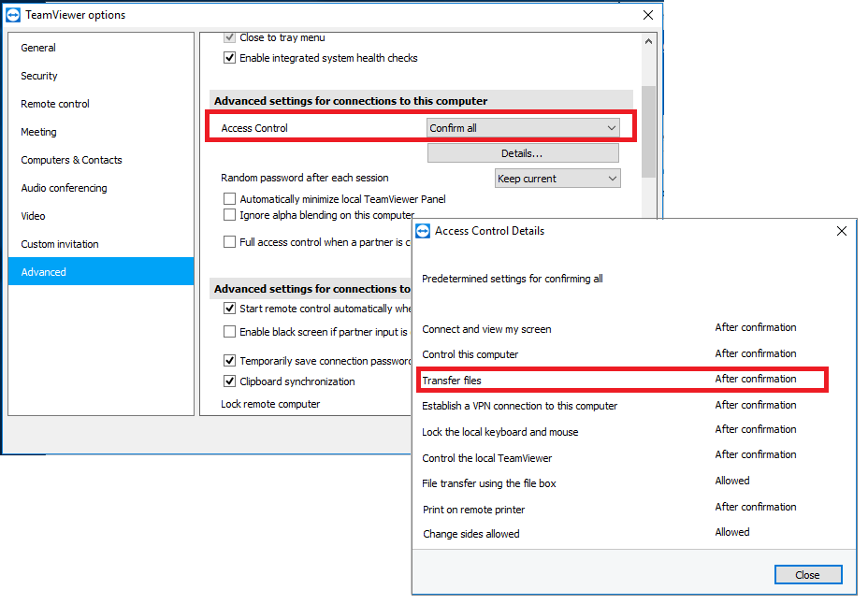This screenshot has height=604, width=868.
Task: Click the Details... button
Action: (x=523, y=153)
